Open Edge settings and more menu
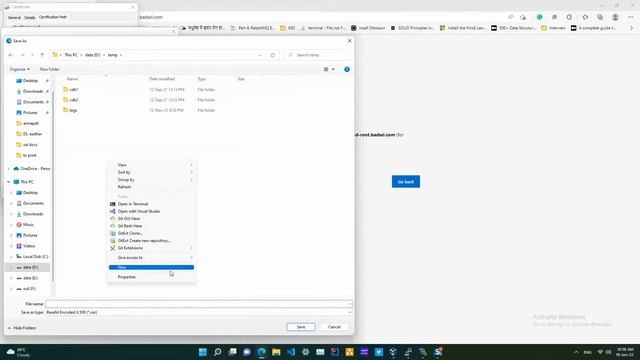 (x=631, y=17)
